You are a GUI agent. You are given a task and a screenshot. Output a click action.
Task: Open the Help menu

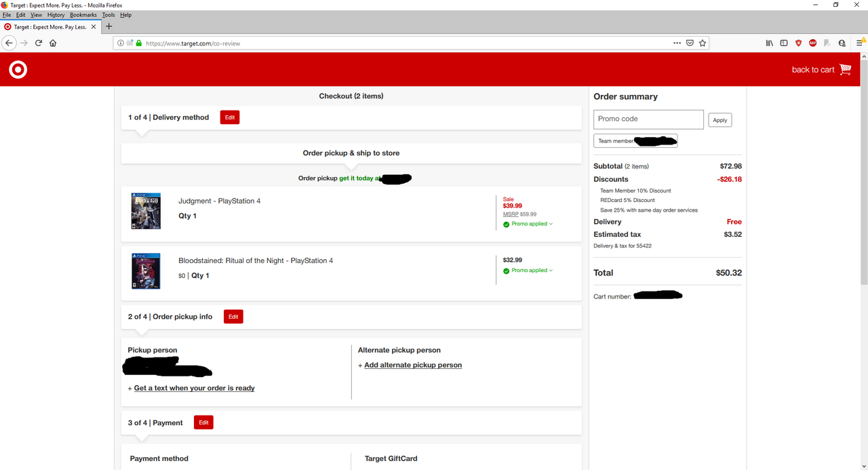[x=125, y=15]
